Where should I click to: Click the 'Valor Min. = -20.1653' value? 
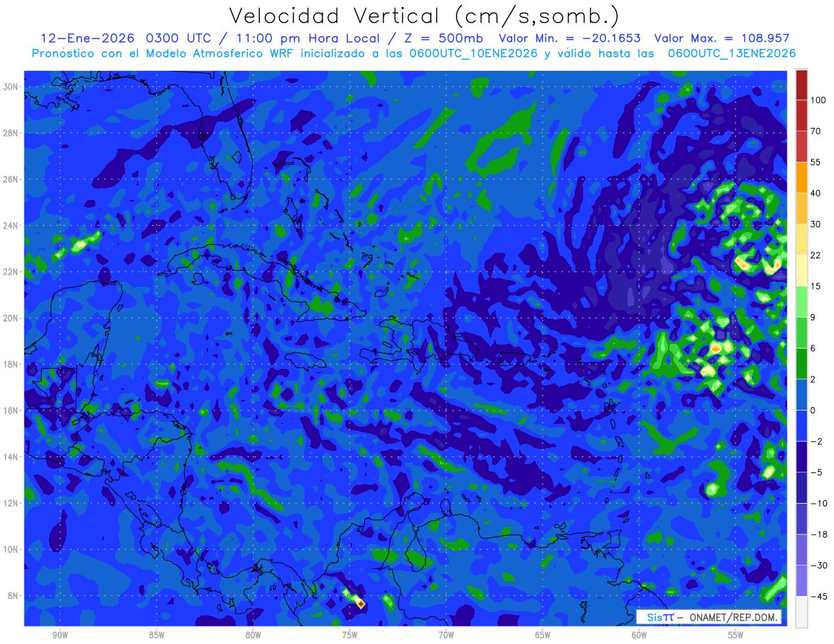(x=570, y=38)
